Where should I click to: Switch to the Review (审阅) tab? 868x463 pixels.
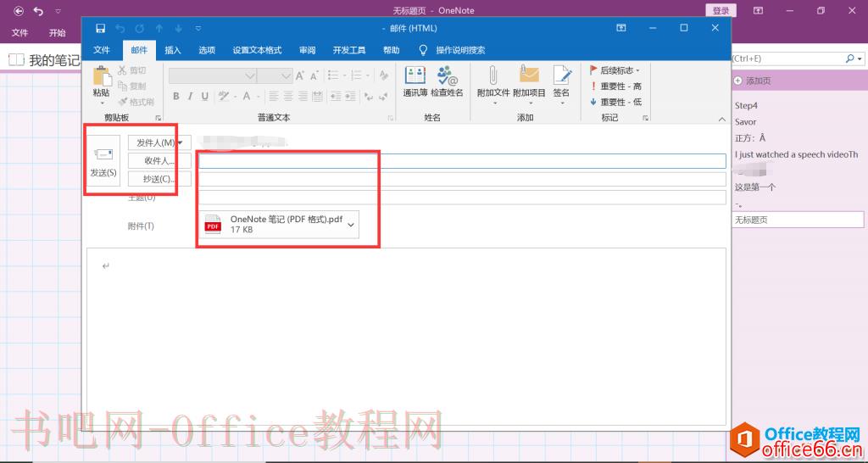[307, 50]
